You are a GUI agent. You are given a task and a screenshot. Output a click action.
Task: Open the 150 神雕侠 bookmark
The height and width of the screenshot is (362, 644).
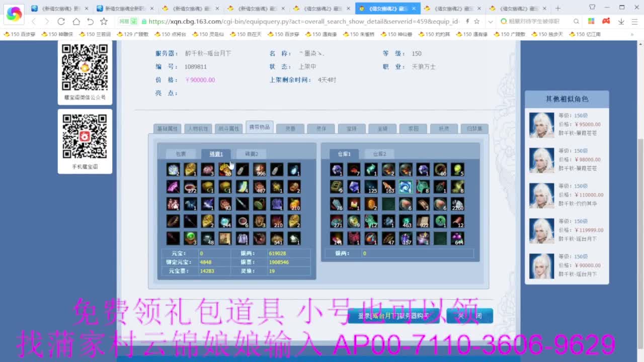pos(57,34)
